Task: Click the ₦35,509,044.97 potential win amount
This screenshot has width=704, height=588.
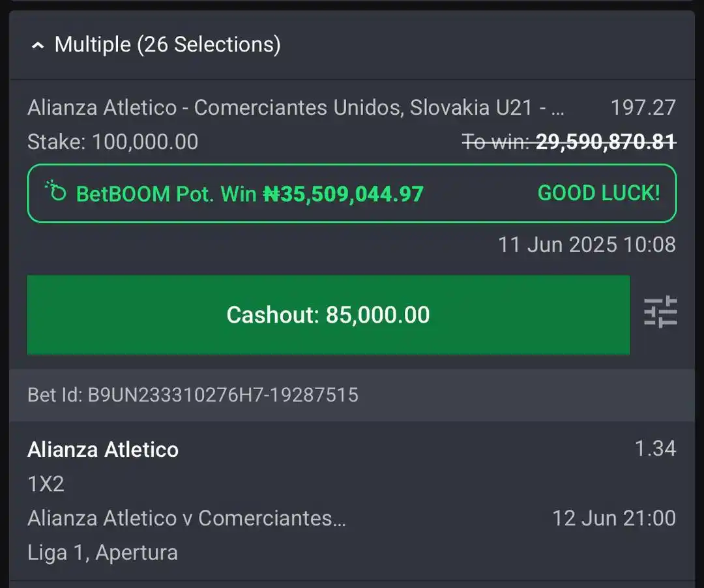Action: pos(343,194)
